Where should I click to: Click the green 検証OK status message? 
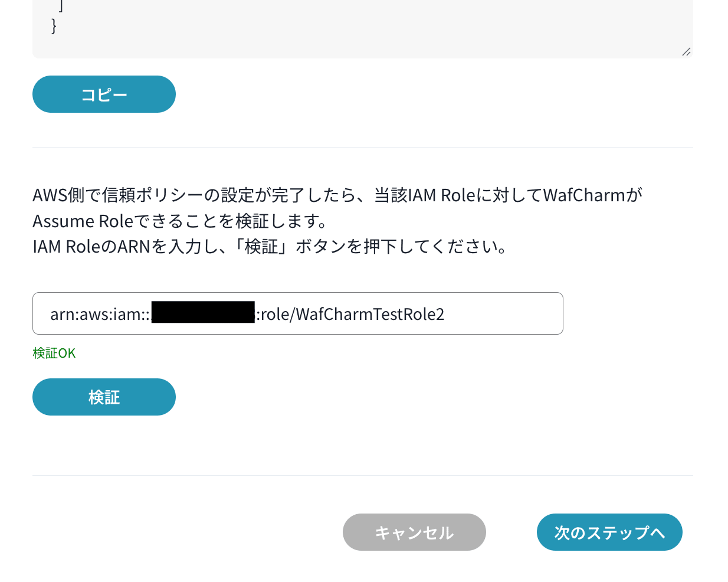pos(54,353)
